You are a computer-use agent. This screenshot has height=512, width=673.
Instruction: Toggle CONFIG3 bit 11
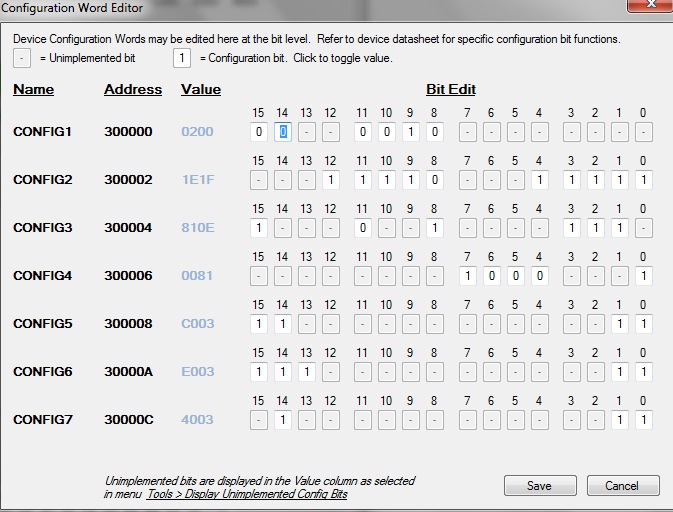point(363,228)
